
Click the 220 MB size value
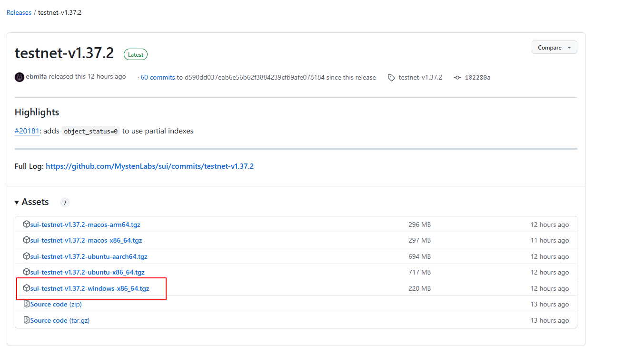pyautogui.click(x=419, y=288)
